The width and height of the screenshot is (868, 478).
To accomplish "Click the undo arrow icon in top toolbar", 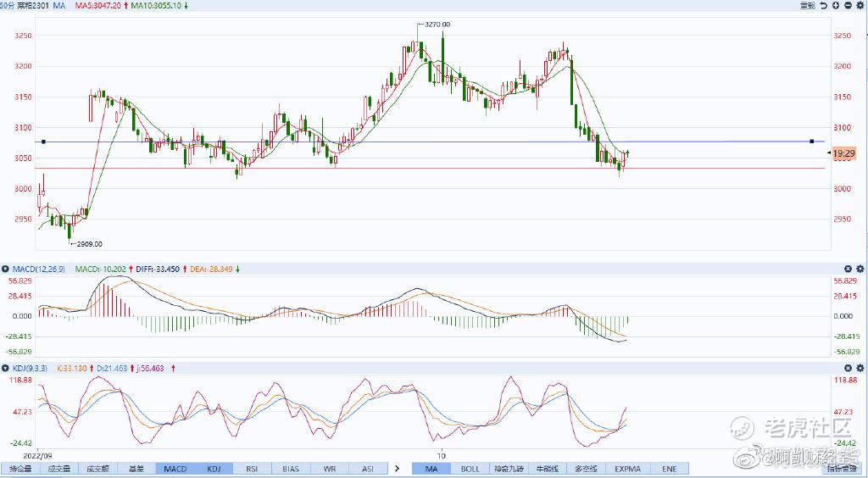I will [x=824, y=6].
